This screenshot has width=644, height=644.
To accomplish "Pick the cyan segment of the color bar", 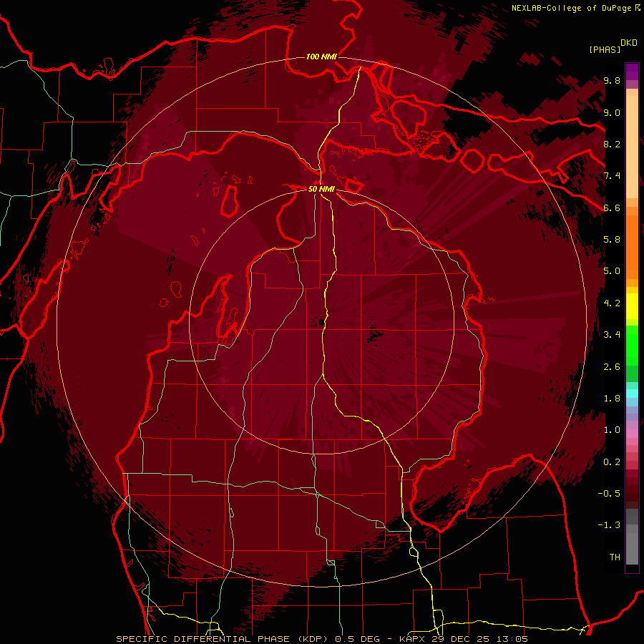I will point(632,394).
